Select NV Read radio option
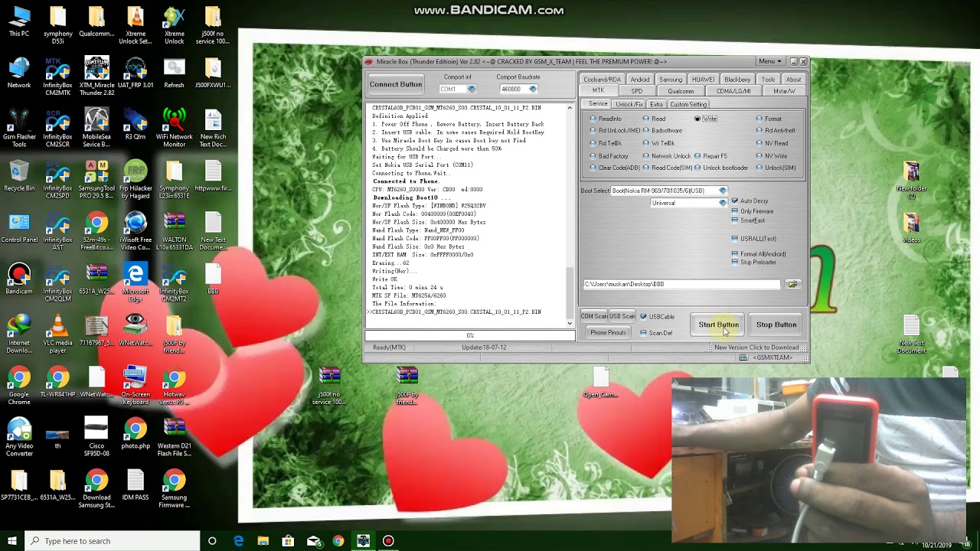Viewport: 980px width, 551px height. (x=772, y=143)
